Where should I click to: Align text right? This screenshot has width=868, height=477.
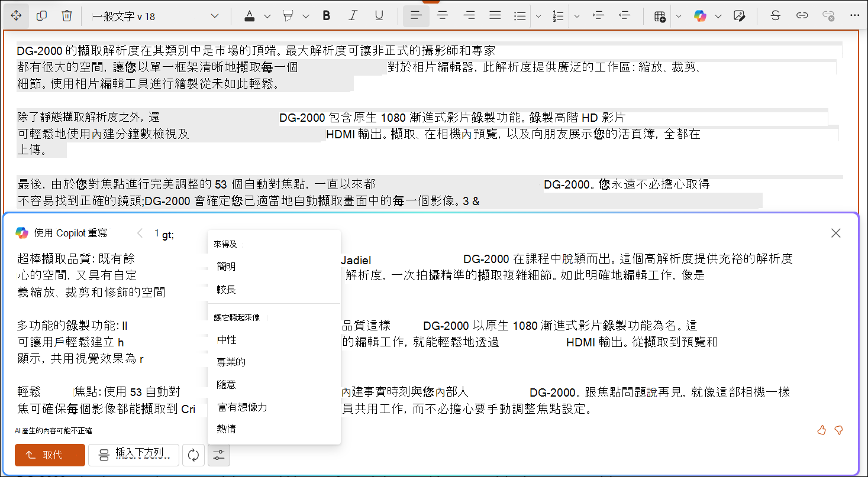pyautogui.click(x=469, y=16)
